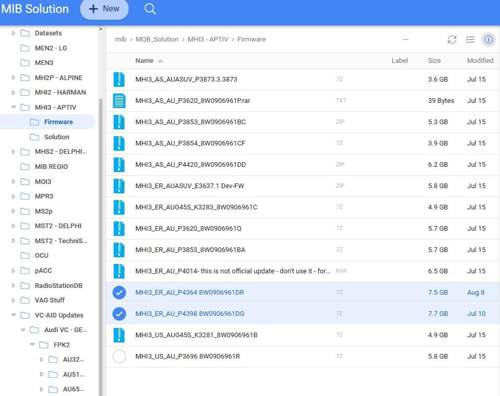The image size is (500, 396).
Task: Sort by Name column header
Action: click(x=144, y=61)
